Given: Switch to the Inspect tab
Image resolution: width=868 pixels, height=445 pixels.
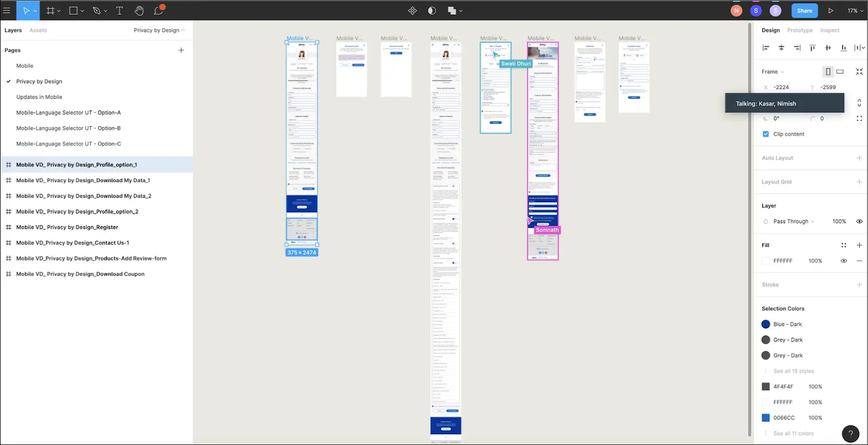Looking at the screenshot, I should [829, 30].
